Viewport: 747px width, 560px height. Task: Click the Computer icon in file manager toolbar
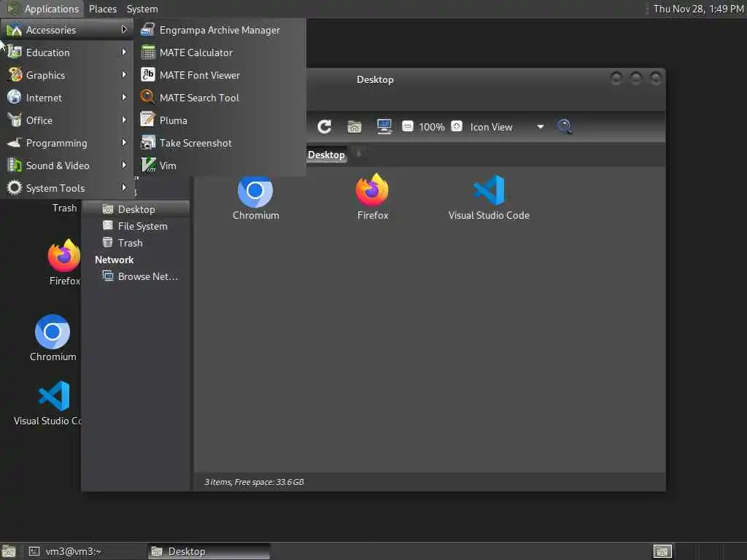[x=384, y=127]
